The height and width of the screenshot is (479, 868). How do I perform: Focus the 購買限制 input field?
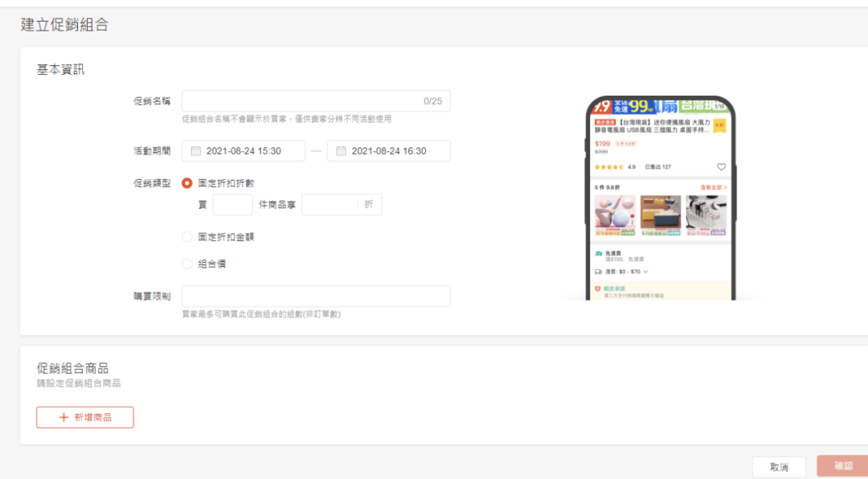tap(316, 297)
